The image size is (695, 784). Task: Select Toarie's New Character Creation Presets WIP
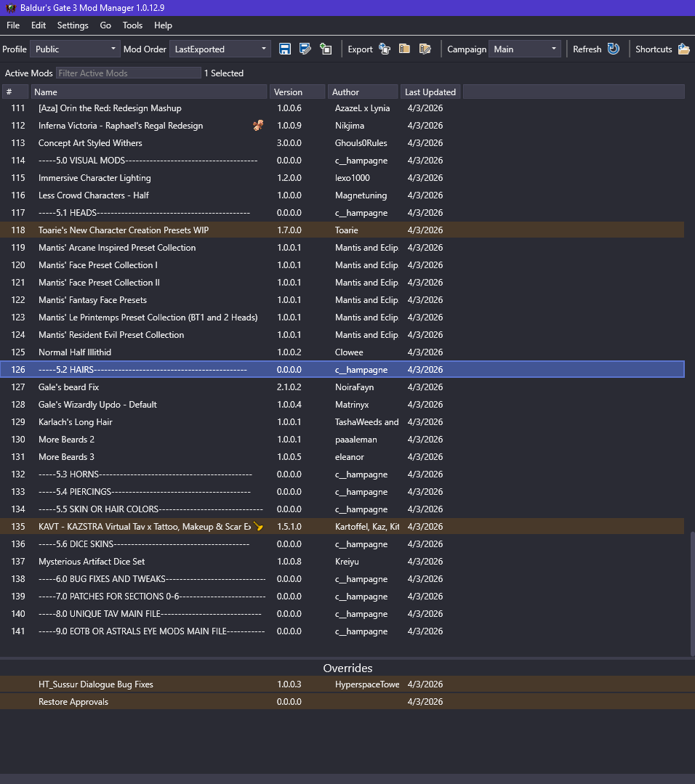[342, 230]
